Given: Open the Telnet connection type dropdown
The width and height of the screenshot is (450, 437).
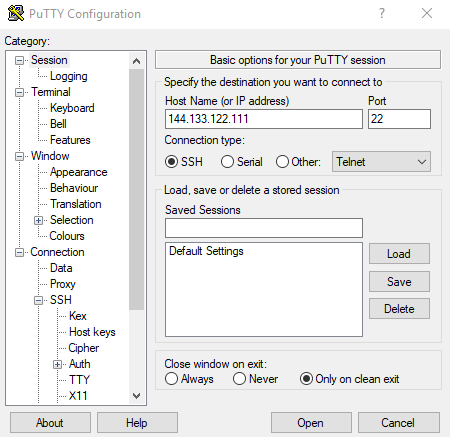Looking at the screenshot, I should (x=381, y=162).
